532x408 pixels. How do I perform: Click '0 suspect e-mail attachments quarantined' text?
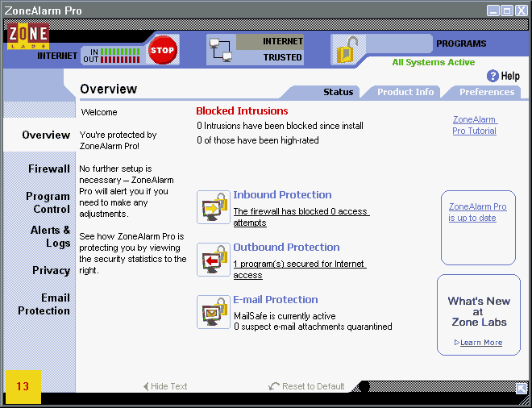[313, 327]
